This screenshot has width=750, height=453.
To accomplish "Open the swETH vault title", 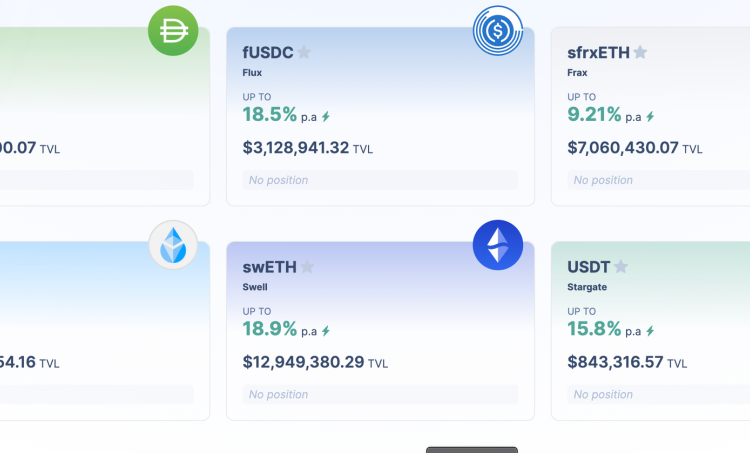I will (269, 267).
